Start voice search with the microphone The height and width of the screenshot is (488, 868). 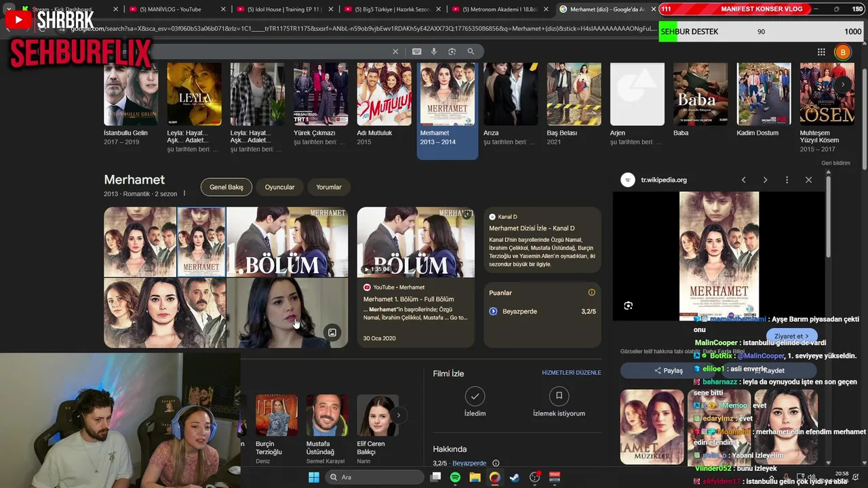(x=434, y=52)
